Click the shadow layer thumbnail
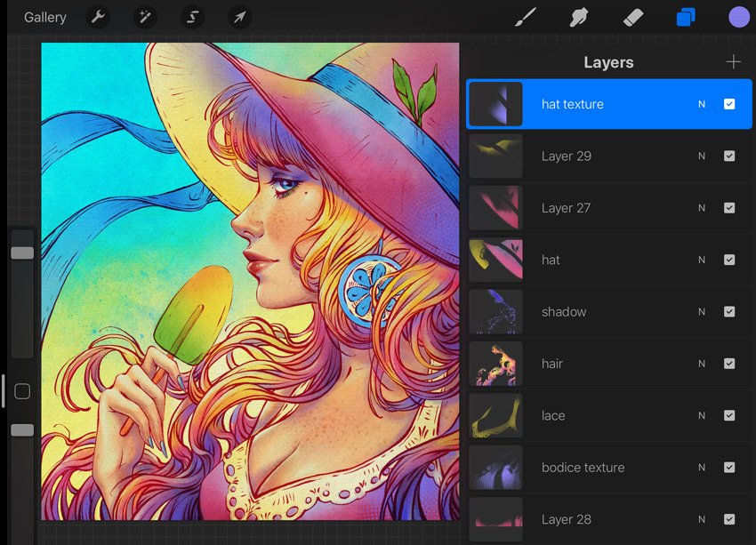 coord(495,312)
